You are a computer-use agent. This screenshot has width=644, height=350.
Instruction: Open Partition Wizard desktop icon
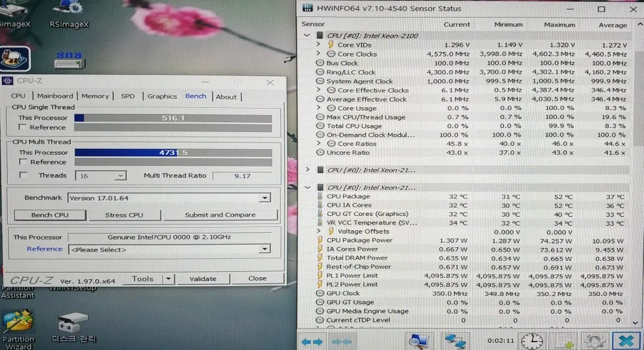pyautogui.click(x=18, y=330)
